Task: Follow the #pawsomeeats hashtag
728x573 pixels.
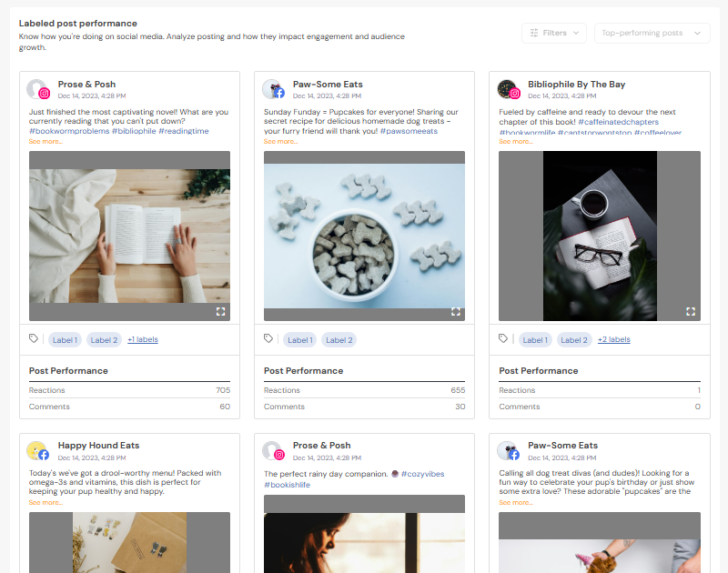Action: pyautogui.click(x=409, y=131)
